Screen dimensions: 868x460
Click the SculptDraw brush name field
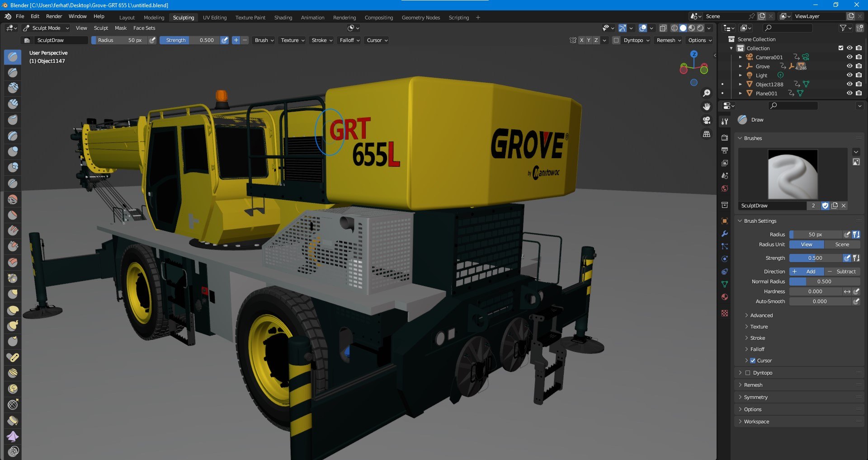pos(772,206)
